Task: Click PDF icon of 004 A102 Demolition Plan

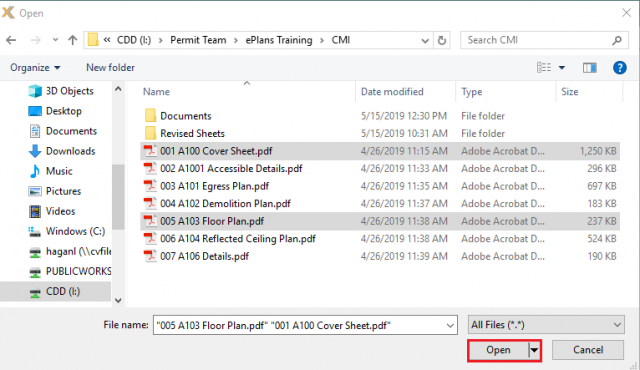Action: 150,203
